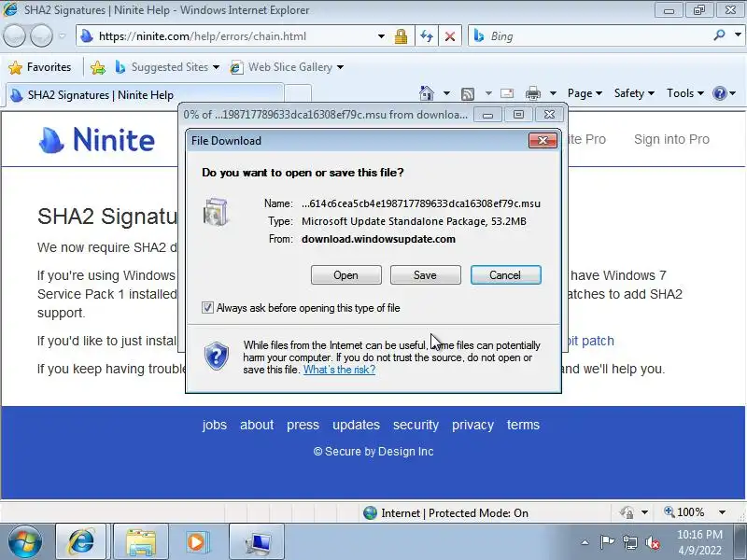Click the privacy report icon in status bar
747x560 pixels.
click(x=627, y=512)
